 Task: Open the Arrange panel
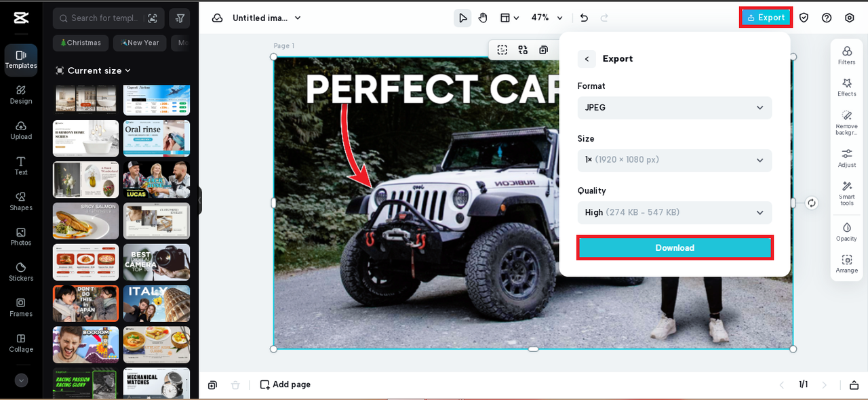click(846, 264)
